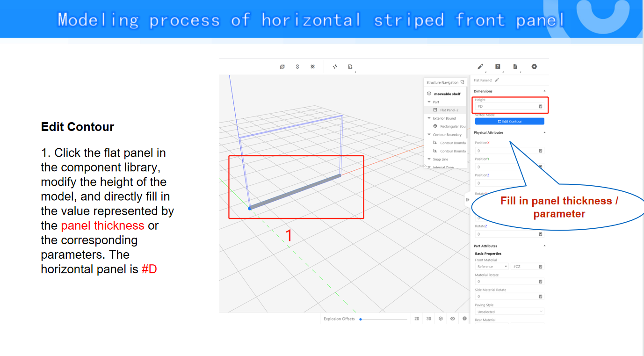
Task: Switch the viewport to 2D mode
Action: click(x=417, y=319)
